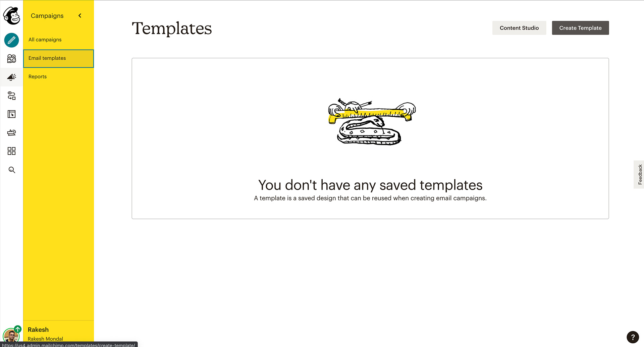This screenshot has height=347, width=644.
Task: Open the Audience icon in sidebar
Action: [12, 59]
